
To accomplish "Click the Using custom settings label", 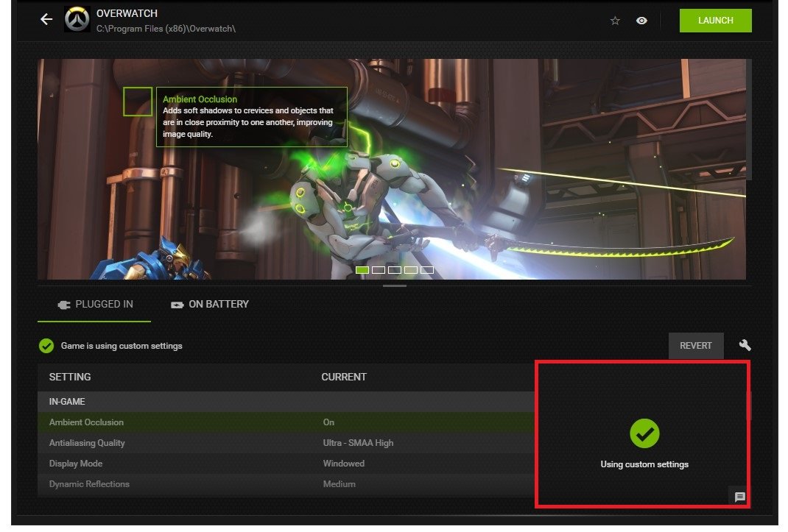I will [x=644, y=465].
